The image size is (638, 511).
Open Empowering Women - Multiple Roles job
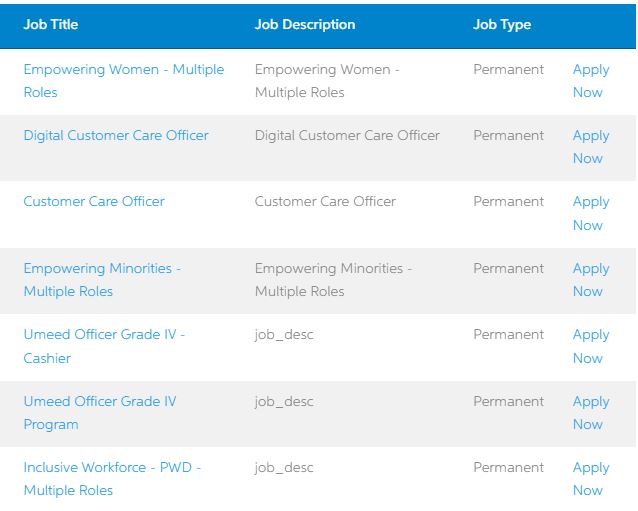124,81
